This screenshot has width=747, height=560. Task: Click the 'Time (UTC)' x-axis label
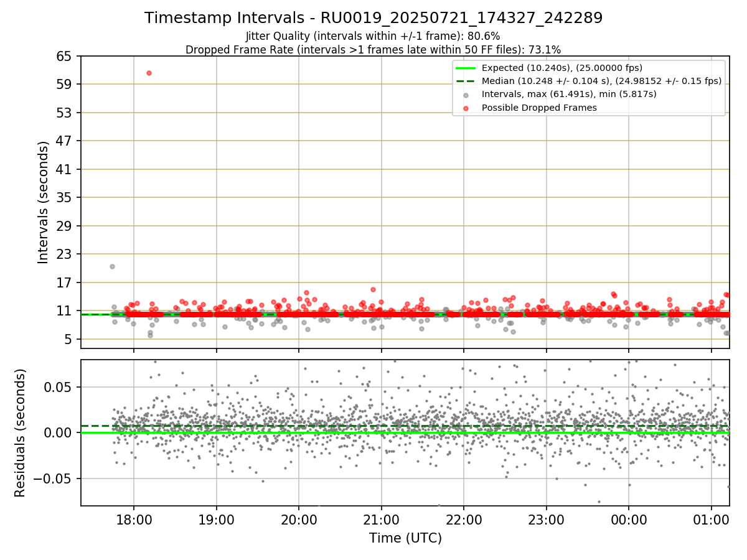click(405, 538)
